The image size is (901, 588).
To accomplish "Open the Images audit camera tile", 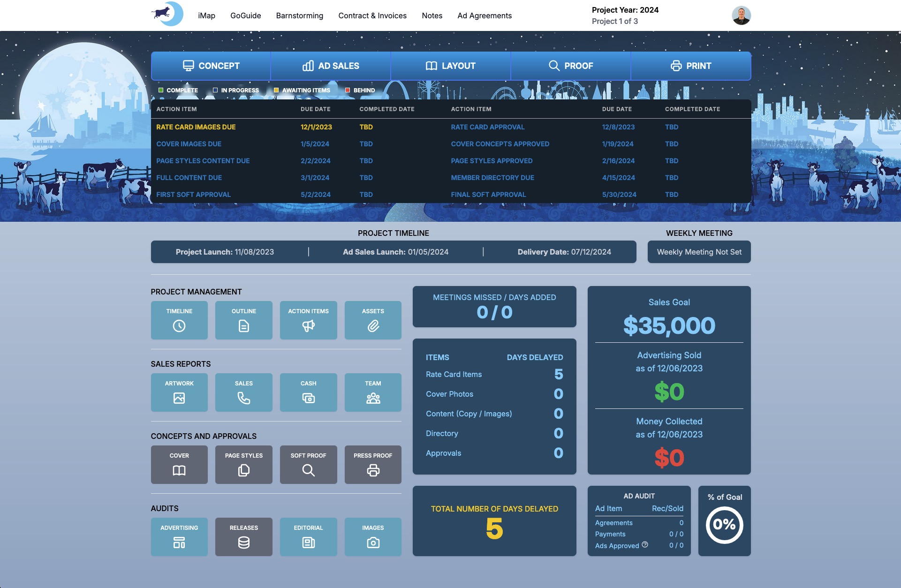I will (x=373, y=537).
